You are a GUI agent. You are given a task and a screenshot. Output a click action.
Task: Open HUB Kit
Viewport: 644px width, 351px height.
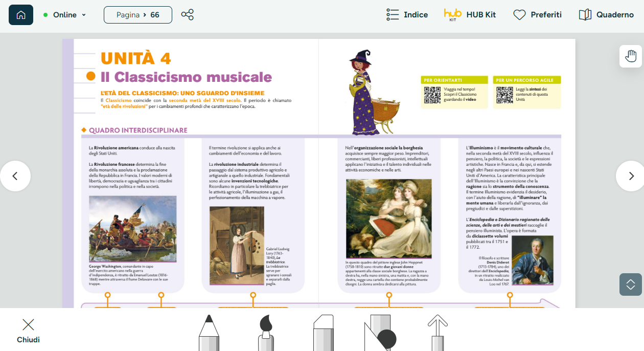coord(470,15)
